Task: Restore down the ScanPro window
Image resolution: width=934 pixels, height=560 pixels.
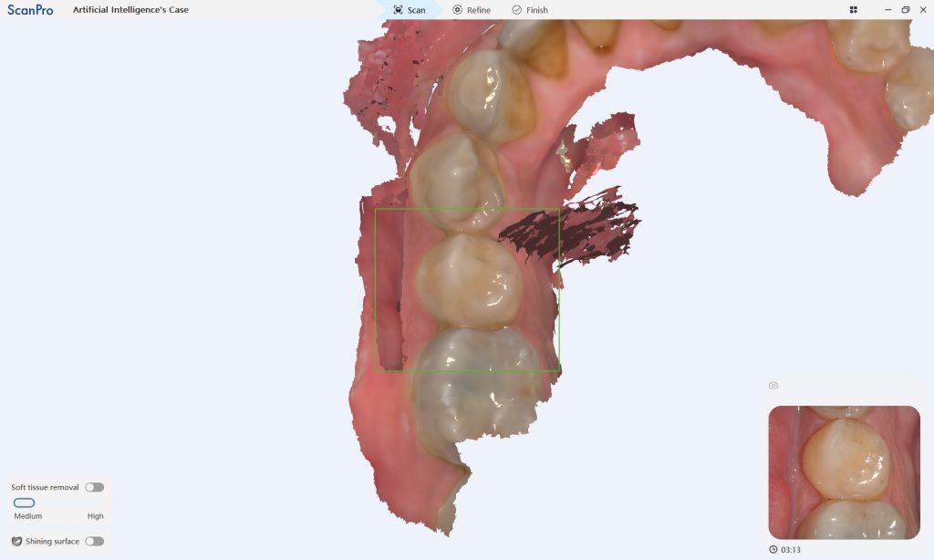Action: click(x=906, y=10)
